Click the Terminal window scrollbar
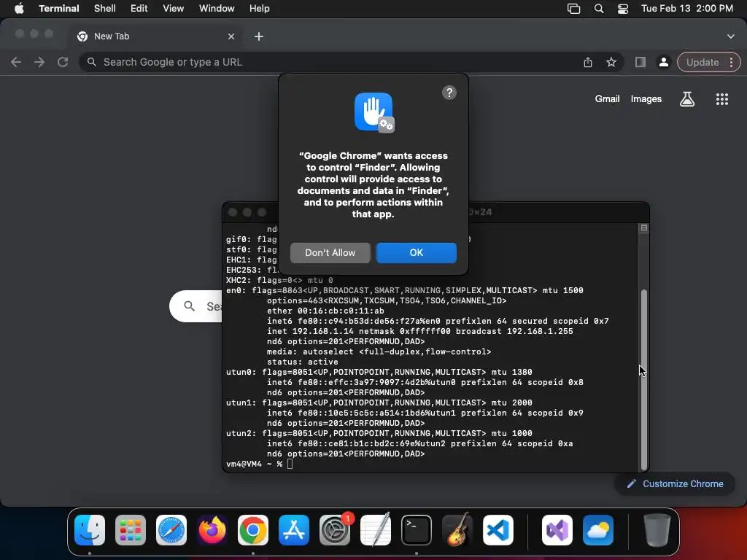The height and width of the screenshot is (560, 747). (644, 380)
